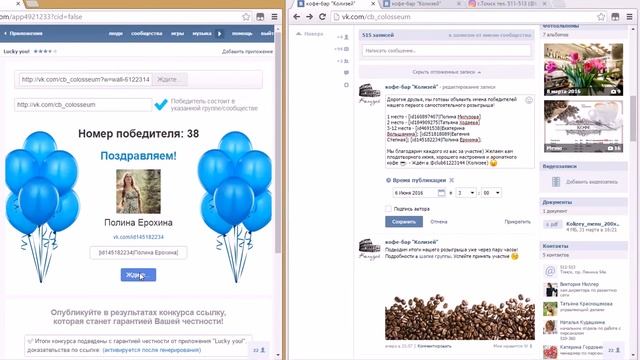Open люди in VK header menu
This screenshot has height=360, width=640.
(116, 33)
